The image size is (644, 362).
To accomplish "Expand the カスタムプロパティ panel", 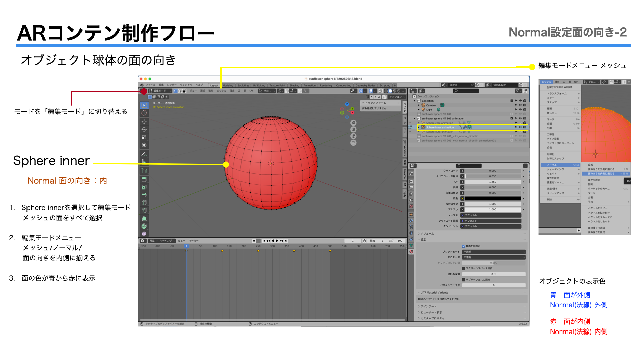I will (x=431, y=318).
